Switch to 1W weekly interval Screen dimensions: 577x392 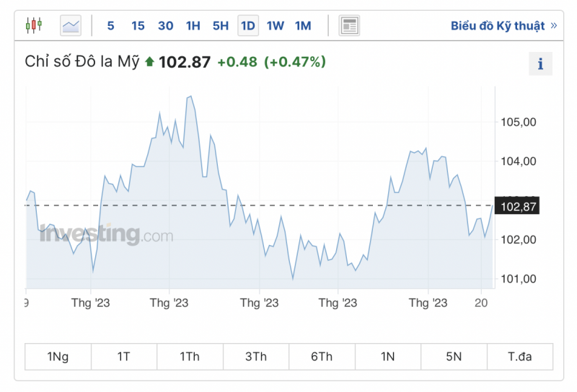275,26
